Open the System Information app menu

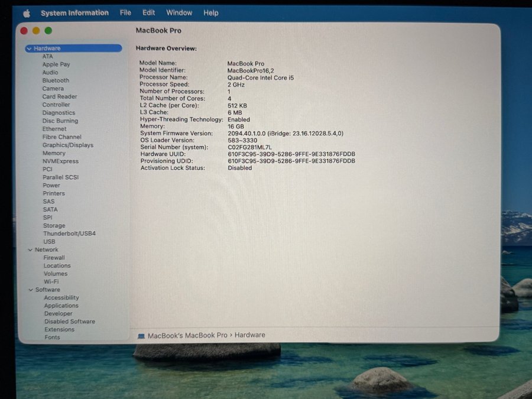74,13
